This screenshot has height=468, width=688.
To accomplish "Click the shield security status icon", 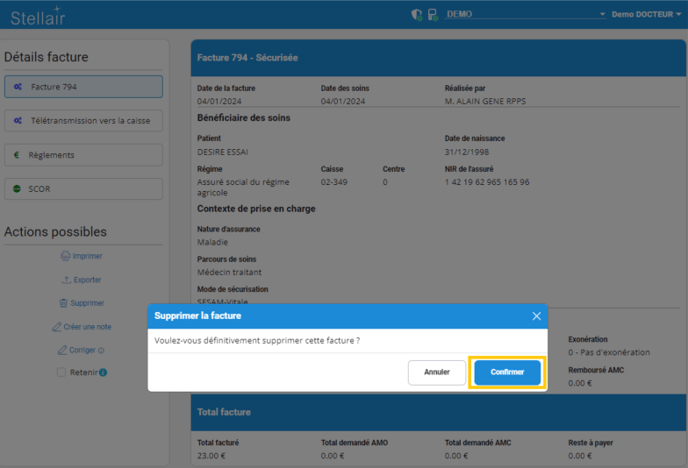I will point(417,15).
